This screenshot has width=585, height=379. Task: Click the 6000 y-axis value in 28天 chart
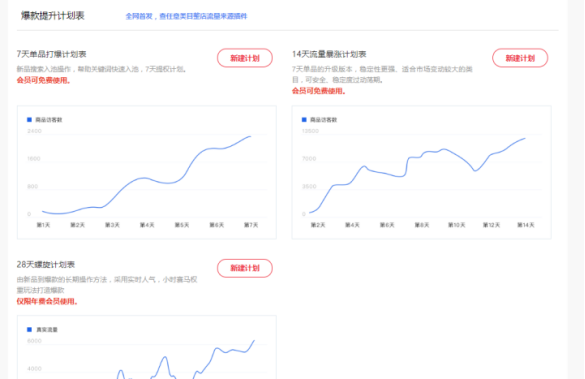pos(34,341)
